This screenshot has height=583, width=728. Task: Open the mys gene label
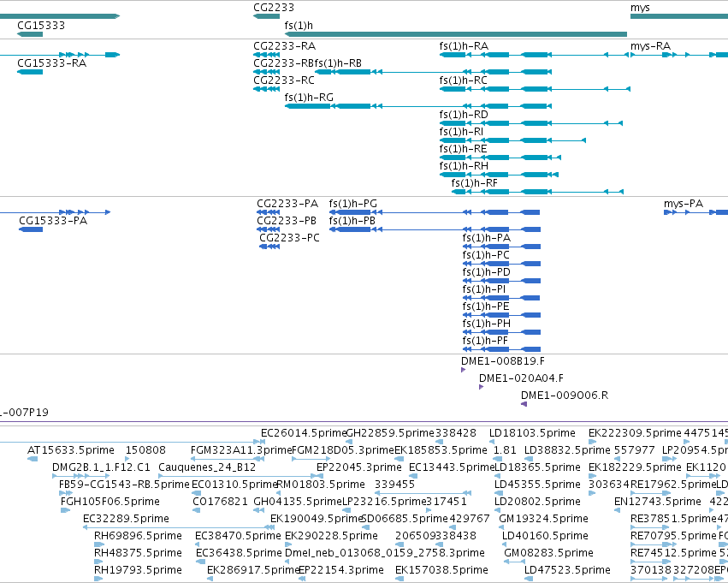640,8
